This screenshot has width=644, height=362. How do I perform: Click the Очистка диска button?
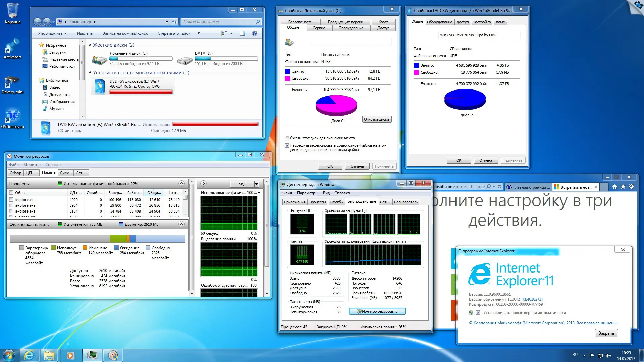(377, 119)
